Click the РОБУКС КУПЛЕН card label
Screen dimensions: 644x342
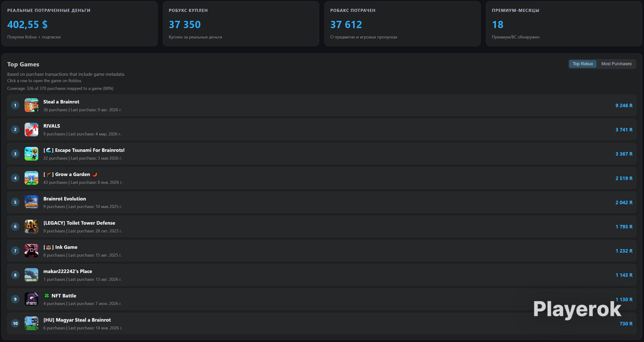click(188, 11)
